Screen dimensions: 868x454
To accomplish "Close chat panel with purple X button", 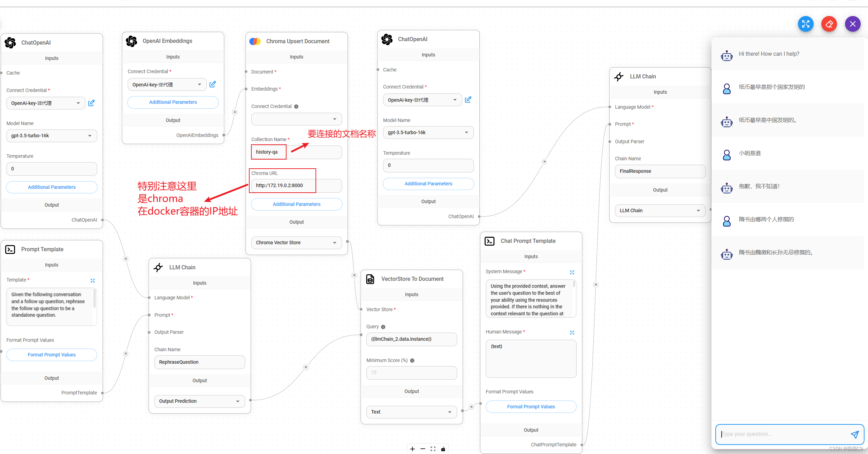I will pos(853,24).
